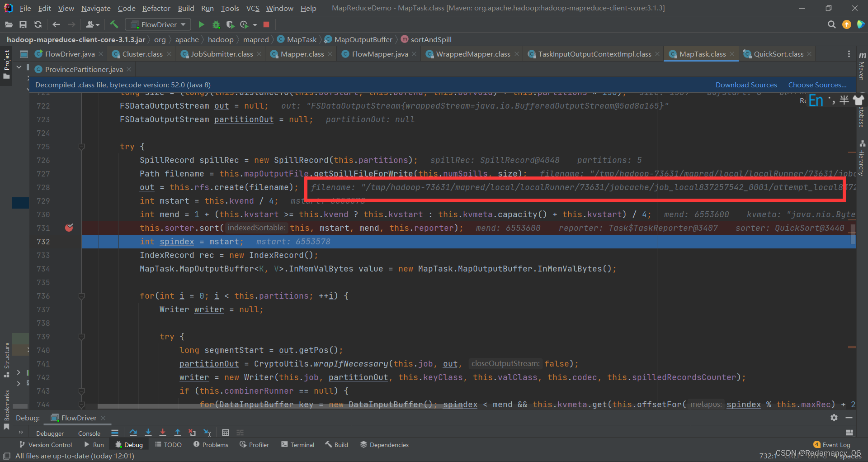Click MapOutputBuffer in the breadcrumb
Screen dimensions: 868x462
(363, 39)
